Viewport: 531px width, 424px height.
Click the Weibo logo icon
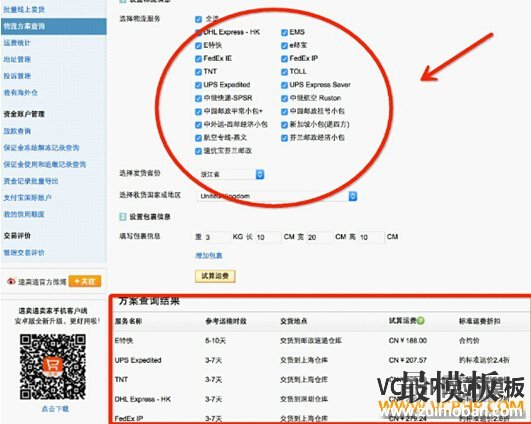coord(12,281)
